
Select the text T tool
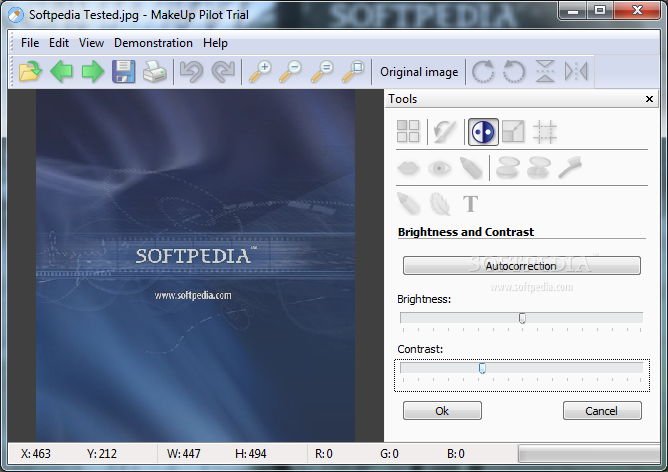471,204
